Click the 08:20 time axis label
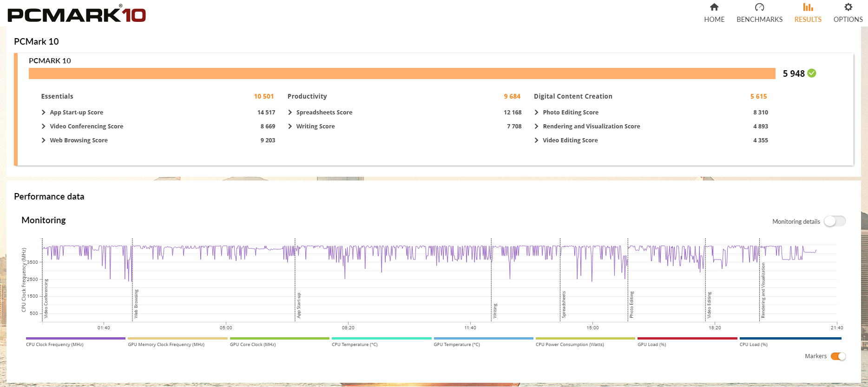This screenshot has width=868, height=387. 348,328
